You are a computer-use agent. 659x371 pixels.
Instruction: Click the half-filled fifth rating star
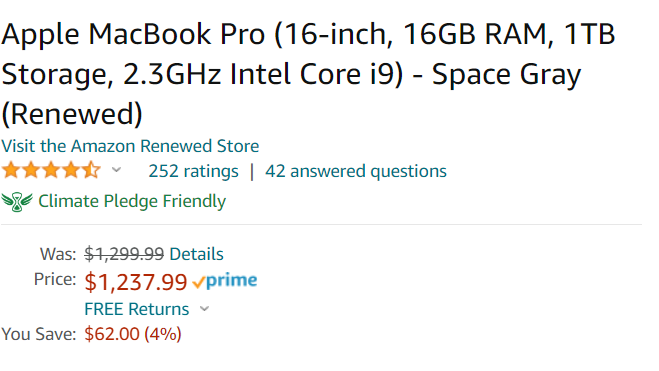(91, 171)
